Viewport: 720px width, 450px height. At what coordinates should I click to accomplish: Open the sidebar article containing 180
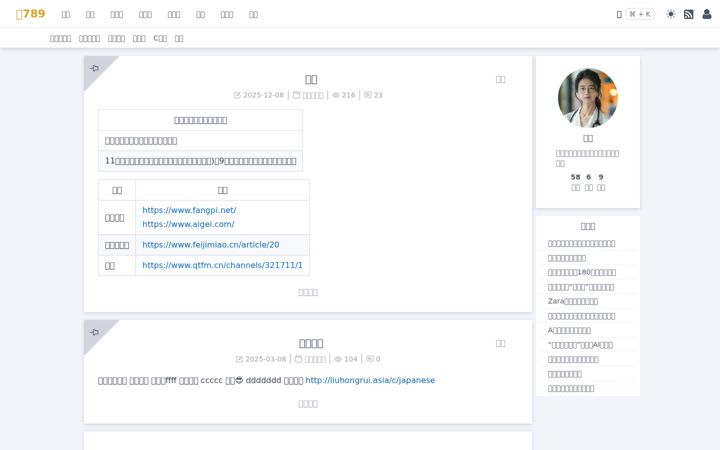(582, 272)
